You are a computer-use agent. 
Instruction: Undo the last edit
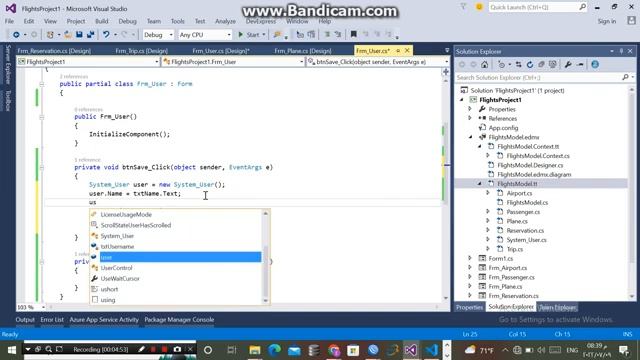(x=106, y=35)
